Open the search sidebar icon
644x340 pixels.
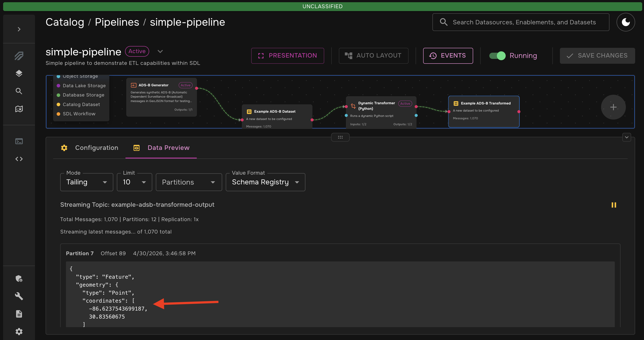19,91
